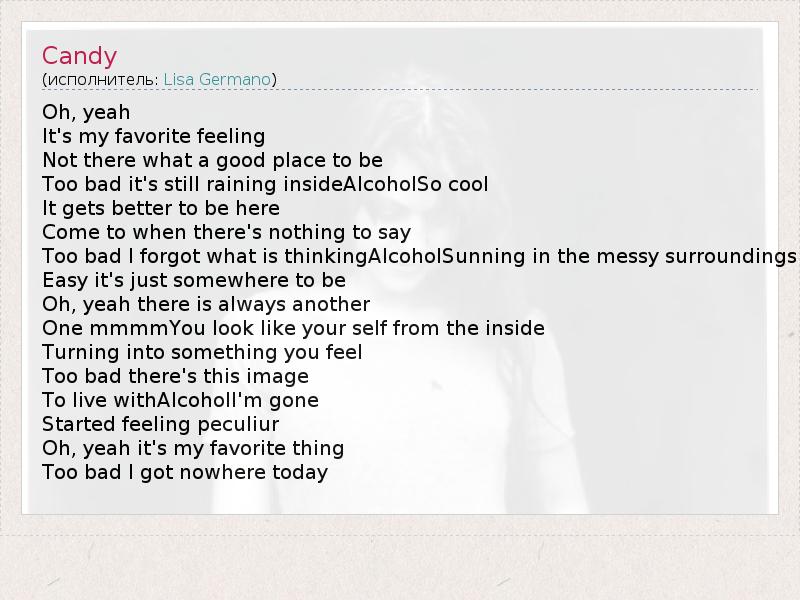
Task: Click the исполнитель label text
Action: [x=100, y=79]
